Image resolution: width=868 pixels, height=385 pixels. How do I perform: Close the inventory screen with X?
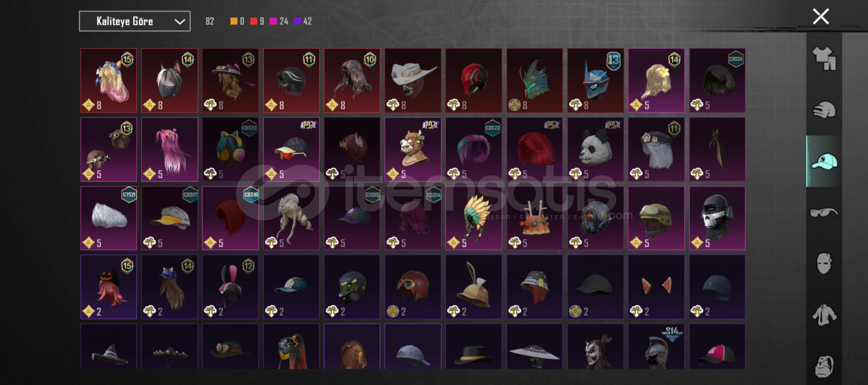(x=821, y=16)
